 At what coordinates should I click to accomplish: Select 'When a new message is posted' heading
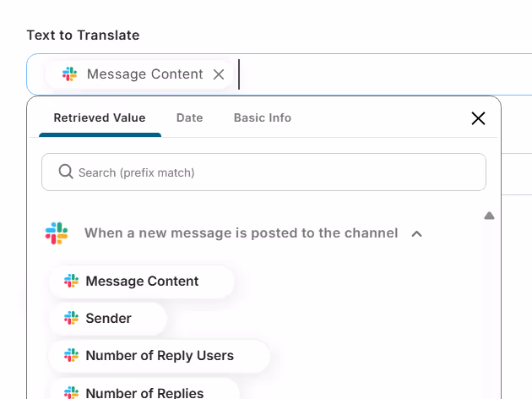(241, 233)
